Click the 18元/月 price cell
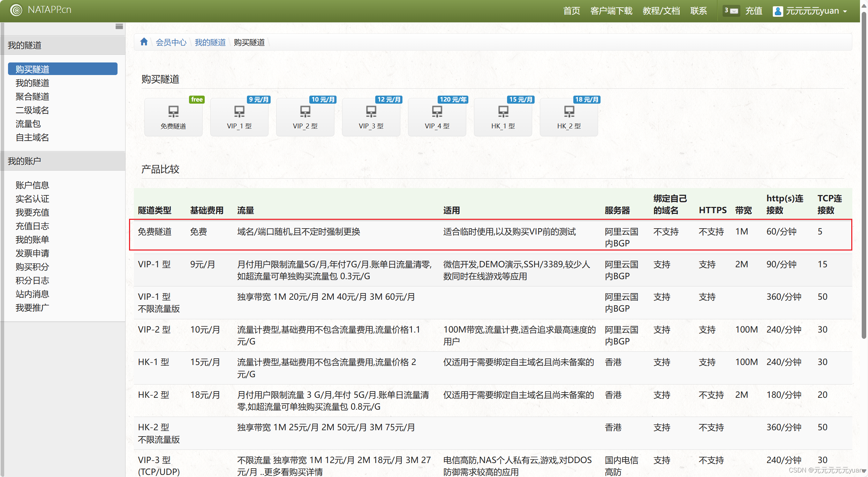This screenshot has height=477, width=868. coord(205,395)
